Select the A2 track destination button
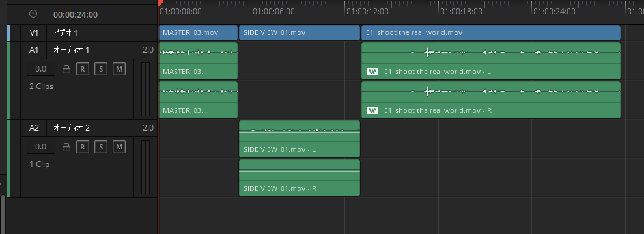This screenshot has width=644, height=234. [34, 128]
